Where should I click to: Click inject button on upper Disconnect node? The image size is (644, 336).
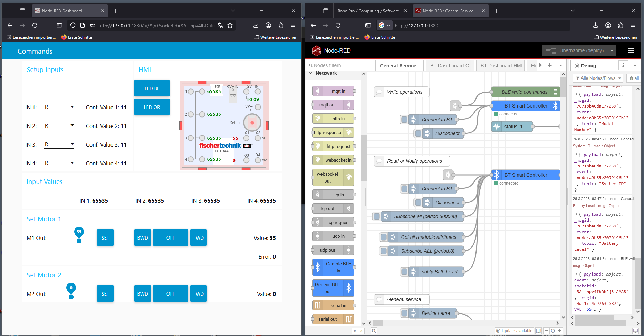[418, 133]
